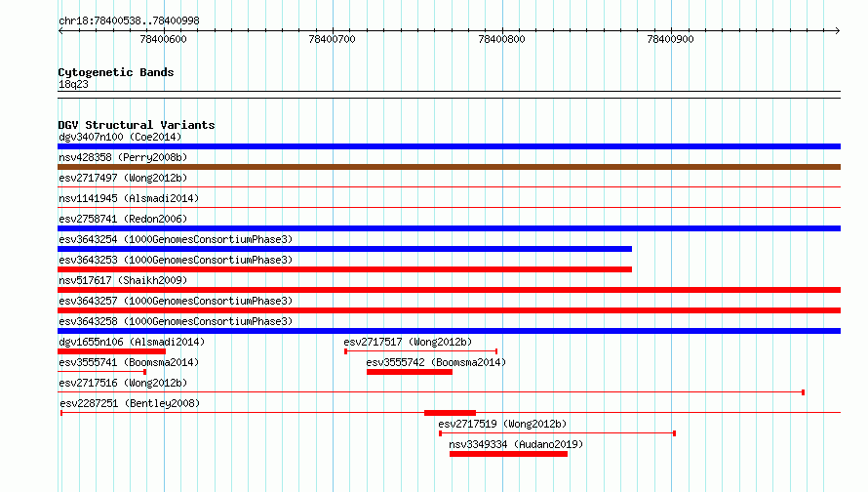Click the red bar under esv3643257
Viewport: 868px width, 492px height.
click(x=449, y=310)
